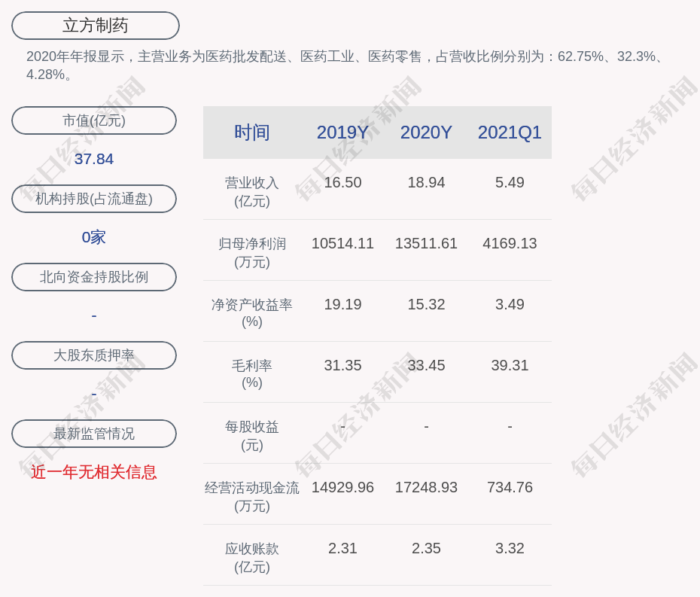The width and height of the screenshot is (700, 597).
Task: Select receivables value 3.32
Action: [x=510, y=548]
